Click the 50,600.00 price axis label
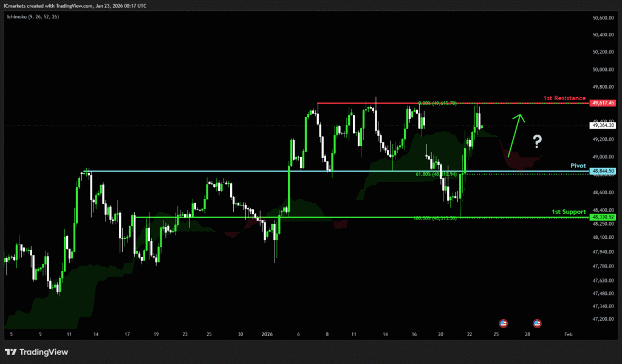 tap(603, 18)
